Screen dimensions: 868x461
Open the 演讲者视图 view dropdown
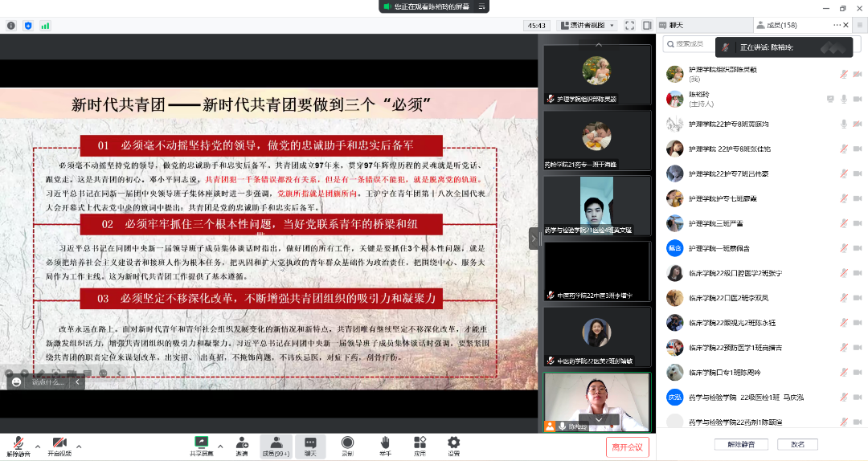(x=586, y=26)
